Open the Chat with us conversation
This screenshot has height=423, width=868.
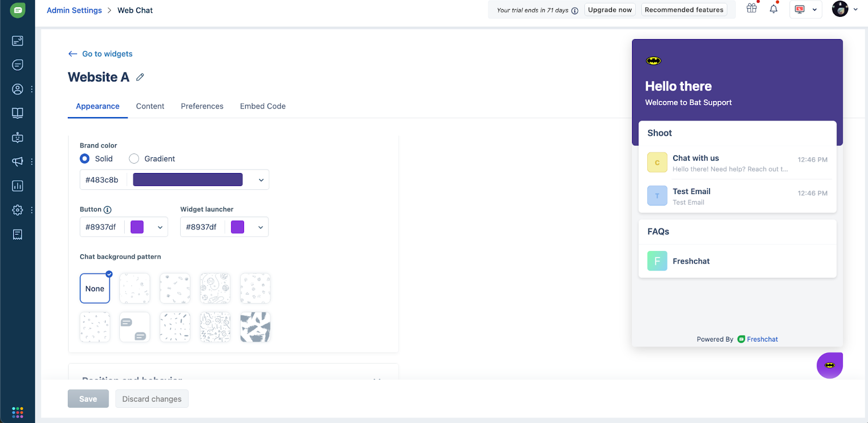737,163
